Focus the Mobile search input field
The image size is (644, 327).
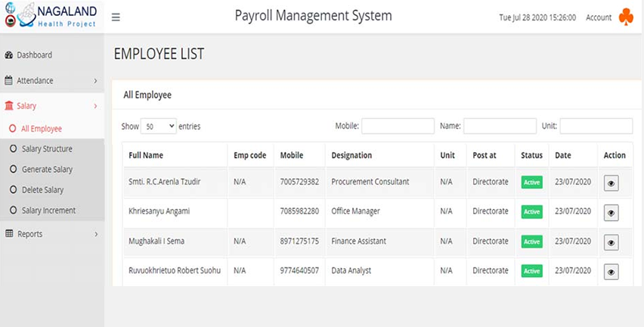[398, 126]
